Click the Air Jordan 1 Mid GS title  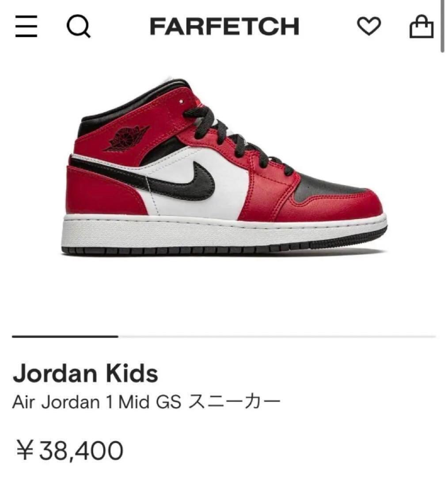click(x=146, y=402)
